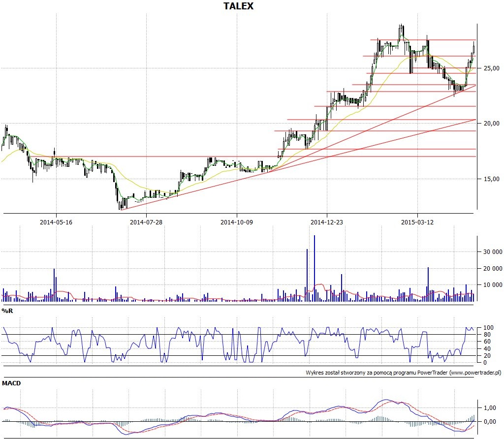Click the MACD indicator label
Image resolution: width=504 pixels, height=439 pixels.
tap(11, 383)
